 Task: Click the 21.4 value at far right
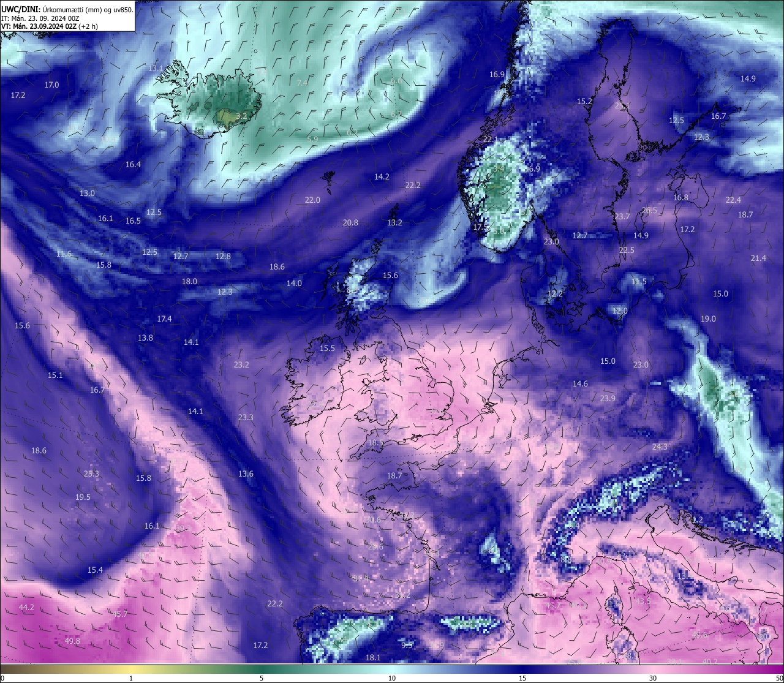758,258
